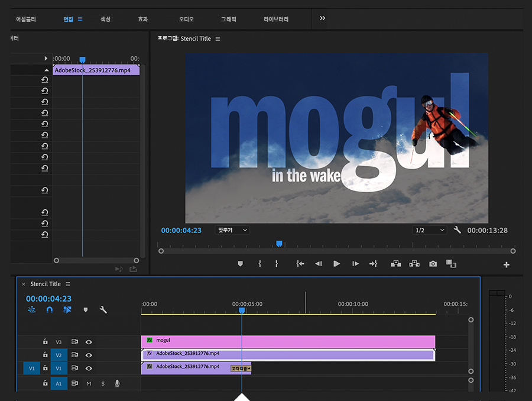Click the Play button in Program monitor
This screenshot has height=401, width=532.
tap(336, 264)
